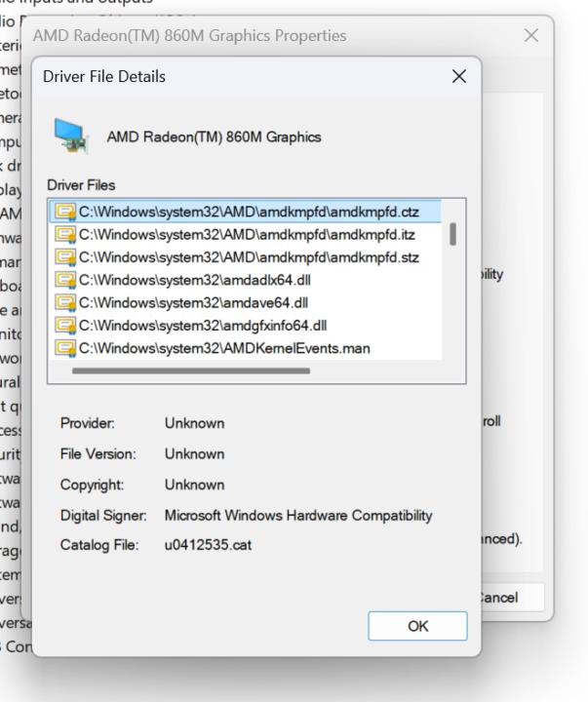This screenshot has width=588, height=702.
Task: Click the file icon beside amdgfxinfo64.dll
Action: pos(65,326)
